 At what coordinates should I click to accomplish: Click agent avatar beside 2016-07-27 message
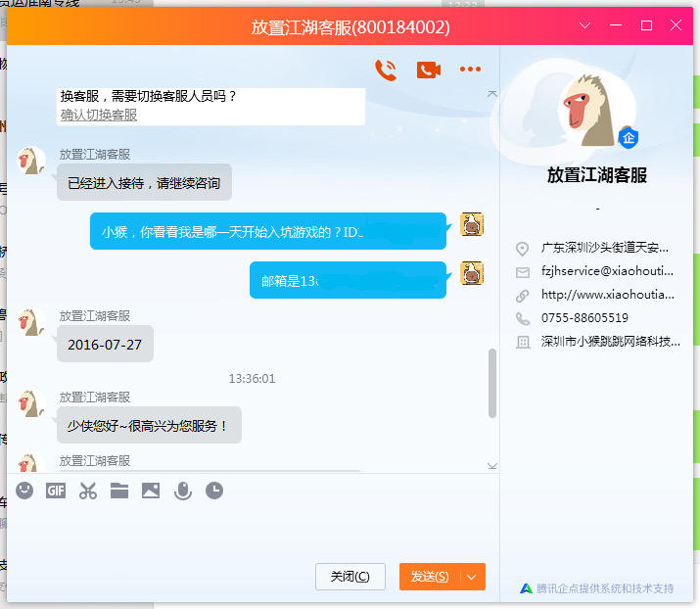coord(30,322)
